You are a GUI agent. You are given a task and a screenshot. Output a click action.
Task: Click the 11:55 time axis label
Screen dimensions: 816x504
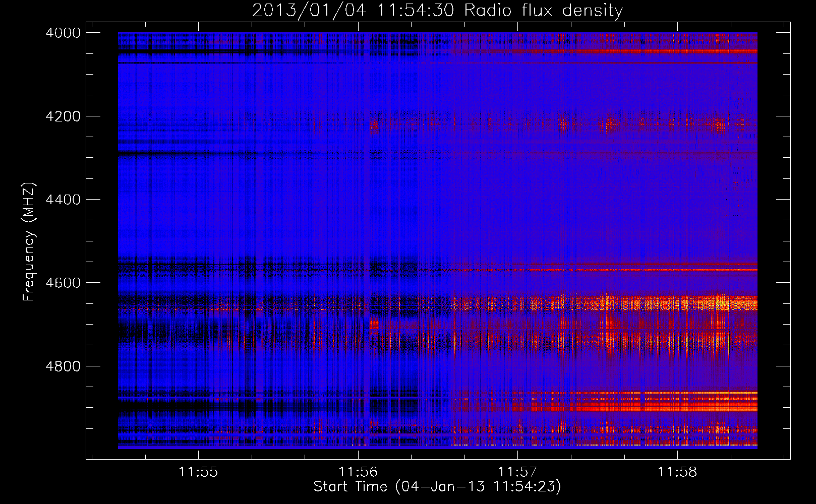coord(198,472)
